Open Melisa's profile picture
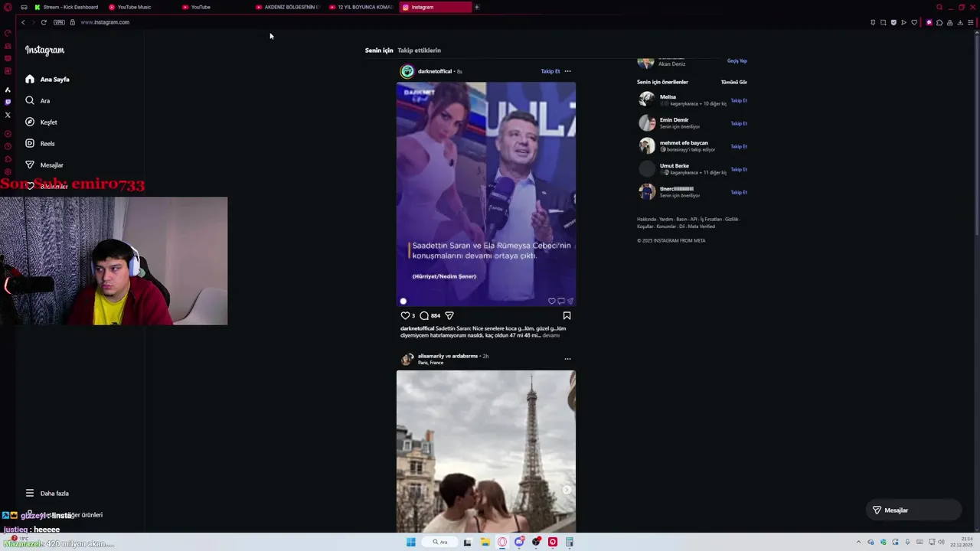980x551 pixels. click(647, 99)
